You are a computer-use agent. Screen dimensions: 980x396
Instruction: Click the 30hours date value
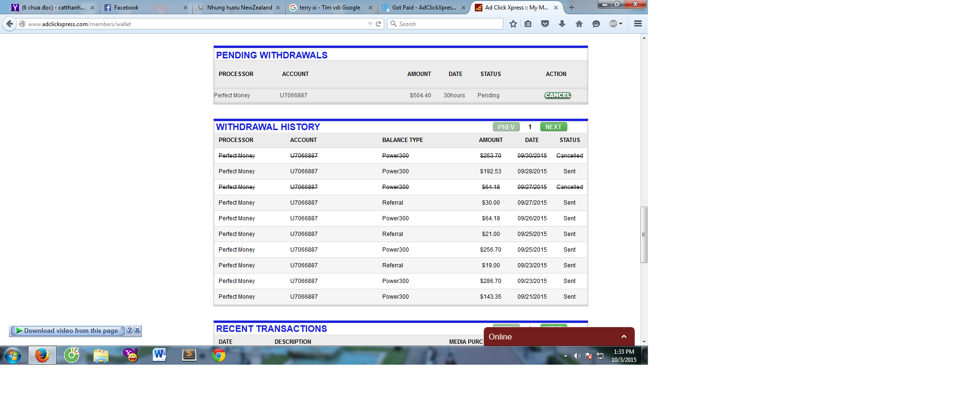454,95
